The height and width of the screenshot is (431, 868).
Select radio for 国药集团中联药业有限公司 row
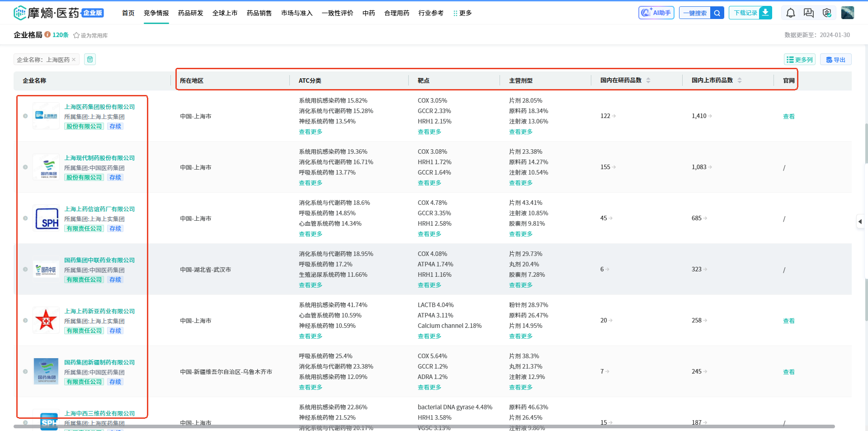[x=25, y=269]
